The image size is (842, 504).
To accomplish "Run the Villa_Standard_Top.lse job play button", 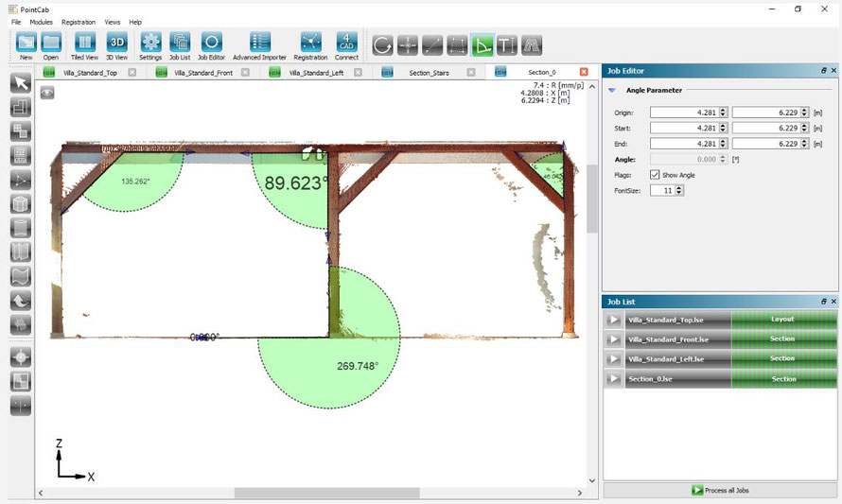I will [x=613, y=320].
